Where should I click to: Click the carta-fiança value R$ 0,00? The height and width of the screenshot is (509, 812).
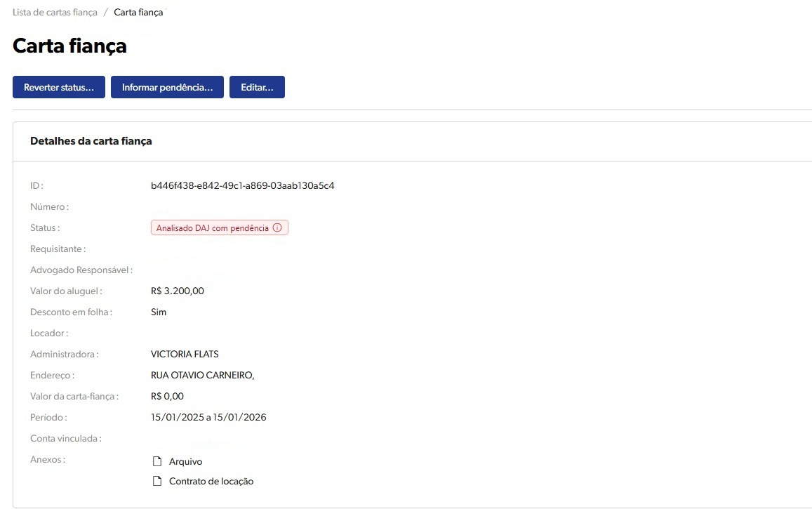tap(167, 396)
